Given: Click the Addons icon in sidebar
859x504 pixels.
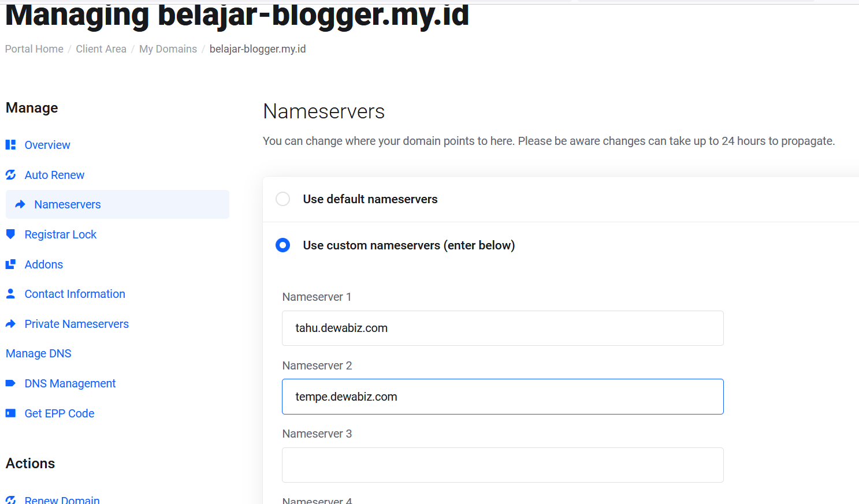Looking at the screenshot, I should [x=10, y=264].
